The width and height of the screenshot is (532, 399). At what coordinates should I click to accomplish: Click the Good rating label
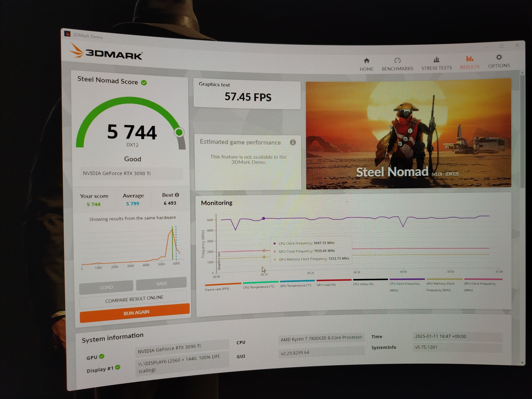(132, 159)
